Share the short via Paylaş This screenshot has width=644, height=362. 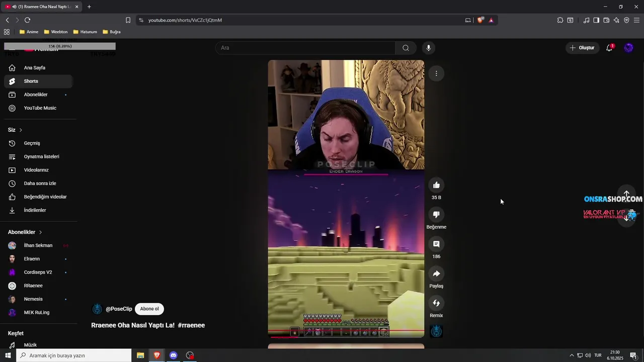436,274
